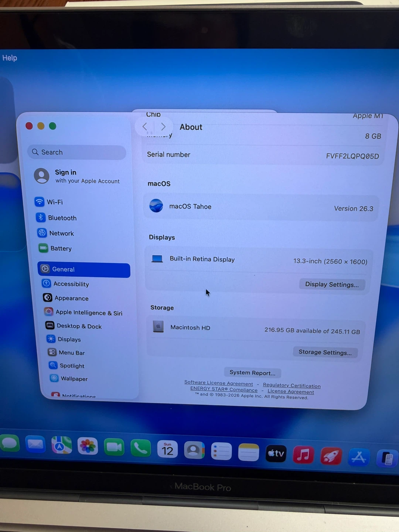Open Photos from the Dock
Viewport: 399px width, 532px height.
pos(88,446)
